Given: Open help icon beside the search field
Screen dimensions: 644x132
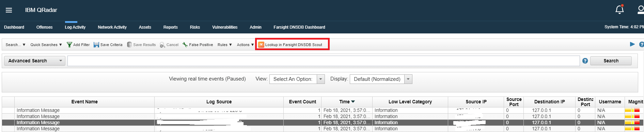Looking at the screenshot, I should [x=585, y=61].
